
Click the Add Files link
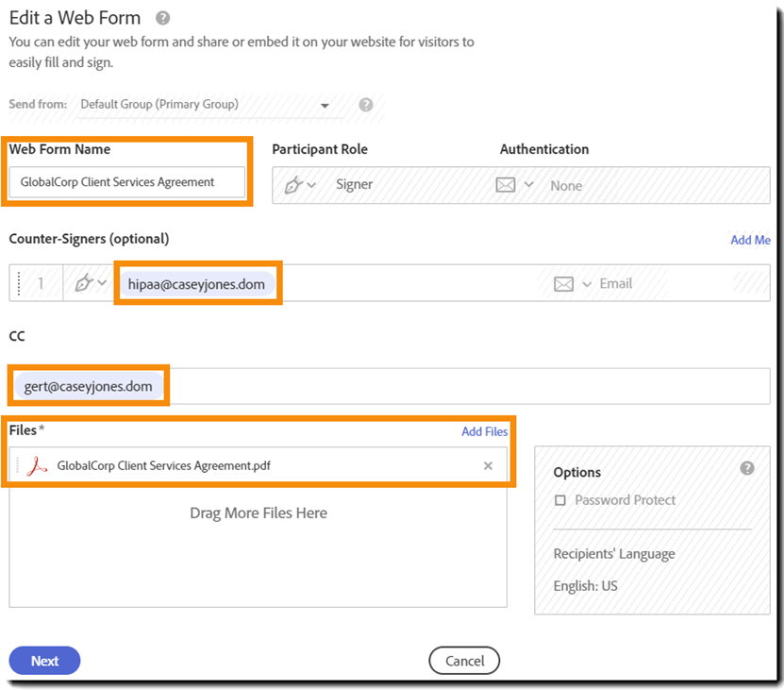(485, 431)
